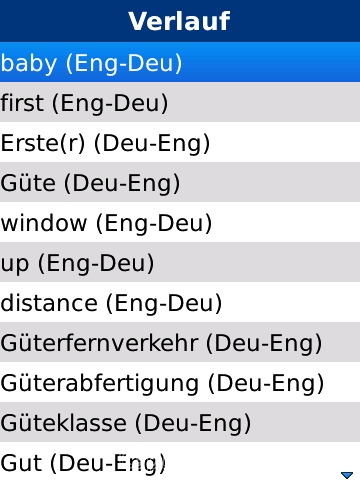This screenshot has height=480, width=360.
Task: Click the word Erste(r) in the list
Action: pos(43,143)
